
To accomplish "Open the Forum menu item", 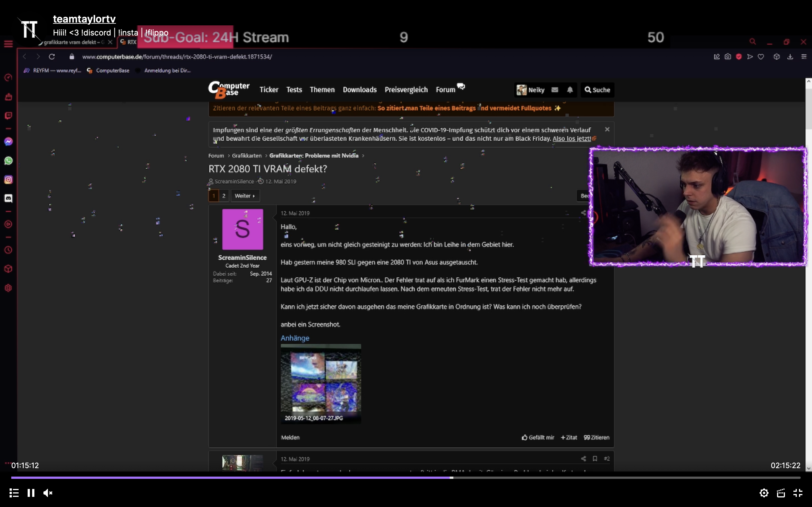I will 445,90.
